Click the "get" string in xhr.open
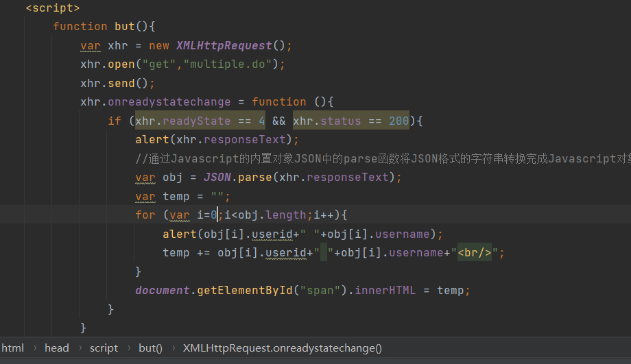Image resolution: width=631 pixels, height=364 pixels. (x=159, y=64)
